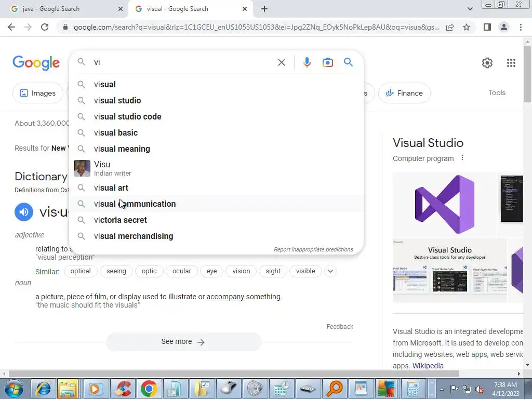Choose the "visual meaning" suggestion
This screenshot has width=532, height=399.
point(216,149)
